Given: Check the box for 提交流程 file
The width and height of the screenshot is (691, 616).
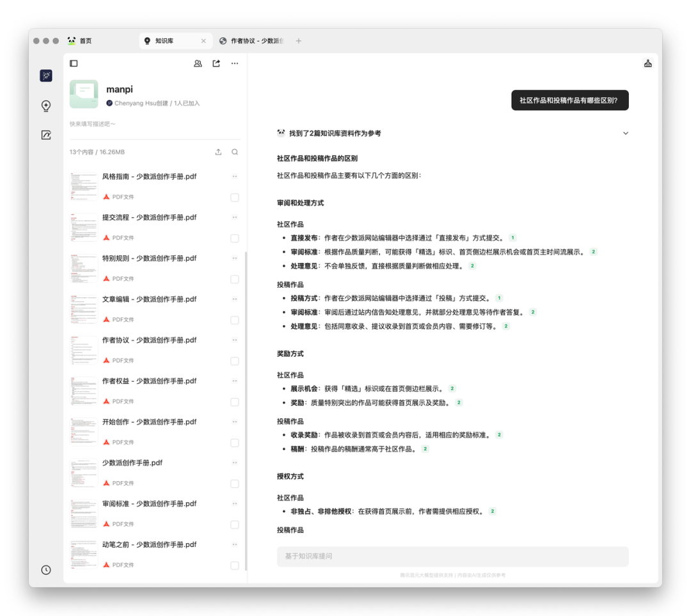Looking at the screenshot, I should tap(235, 239).
